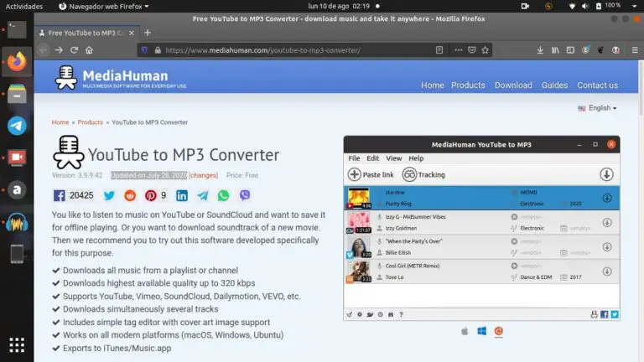Select the Izzy G - MidSummer Vibes thumbnail
This screenshot has height=362, width=644.
coord(359,222)
